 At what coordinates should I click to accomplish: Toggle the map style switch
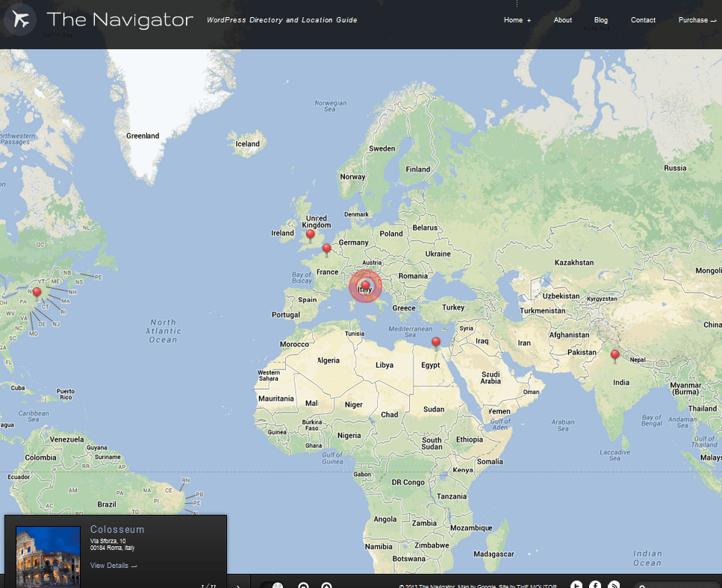click(x=272, y=585)
